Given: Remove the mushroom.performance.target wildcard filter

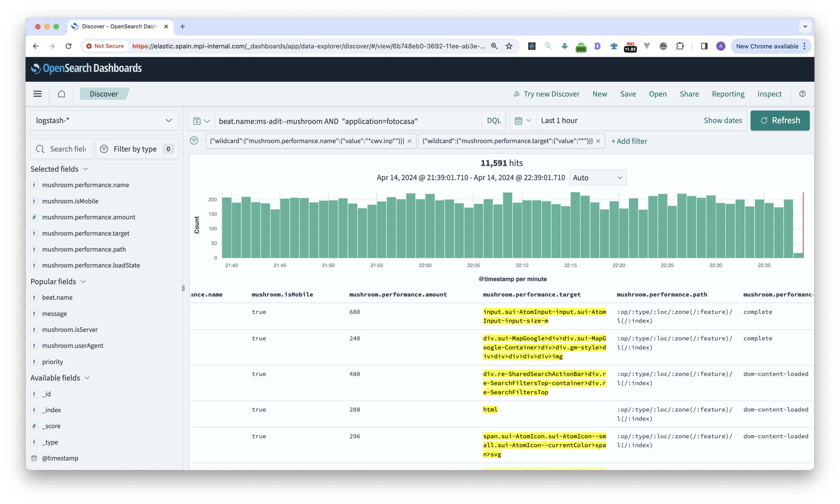Looking at the screenshot, I should click(x=598, y=141).
